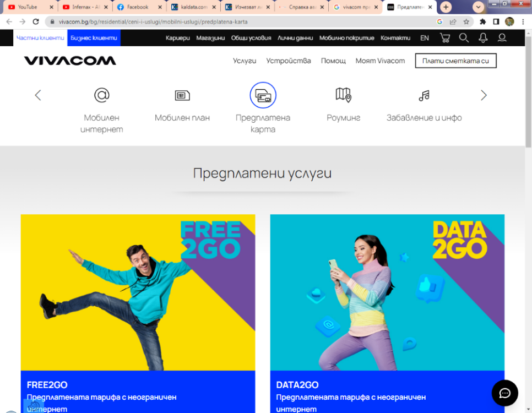
Task: Open the notifications bell icon
Action: pos(483,37)
